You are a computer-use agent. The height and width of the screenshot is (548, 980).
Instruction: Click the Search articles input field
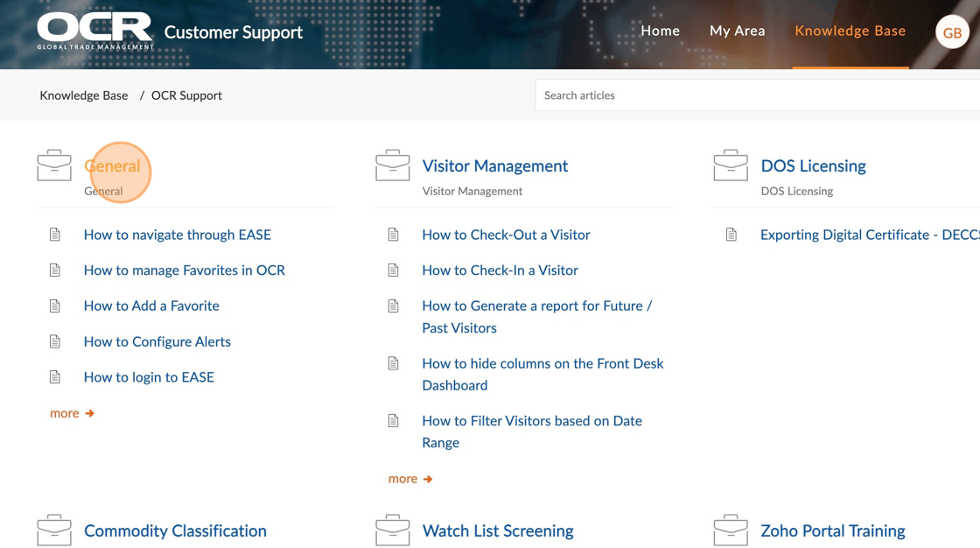tap(757, 95)
